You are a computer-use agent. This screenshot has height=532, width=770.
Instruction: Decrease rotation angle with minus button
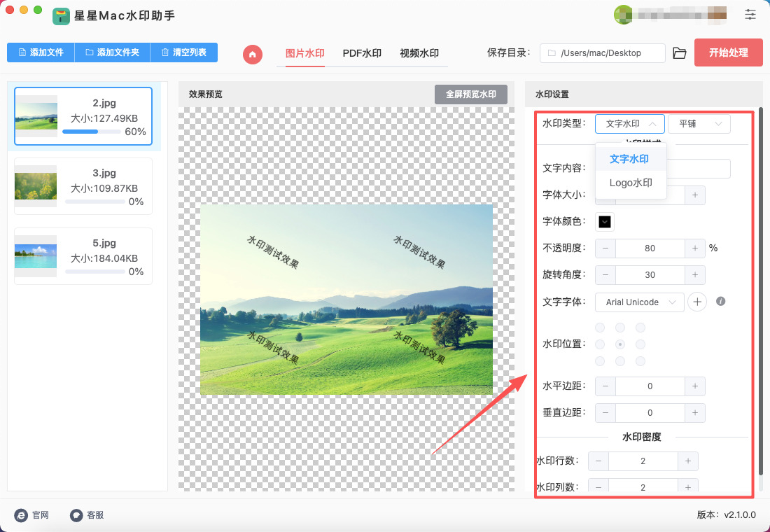pos(605,275)
